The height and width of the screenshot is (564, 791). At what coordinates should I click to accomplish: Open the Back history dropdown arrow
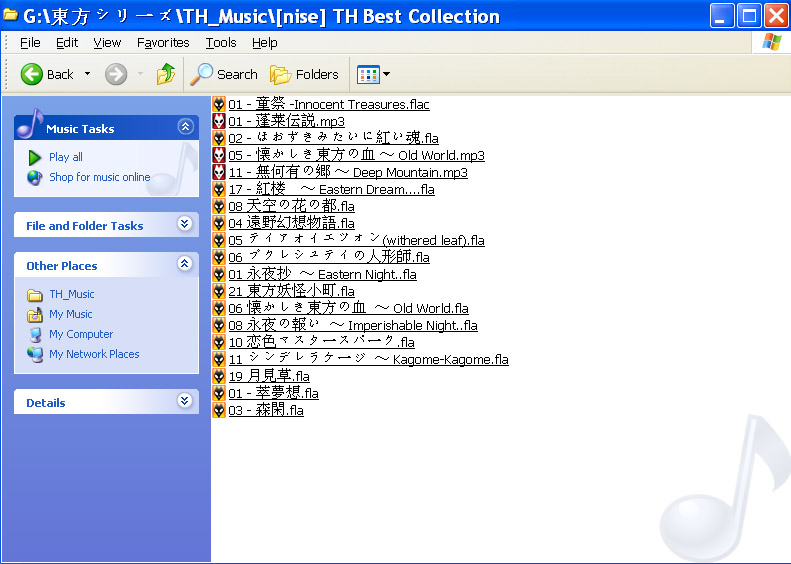pos(87,74)
